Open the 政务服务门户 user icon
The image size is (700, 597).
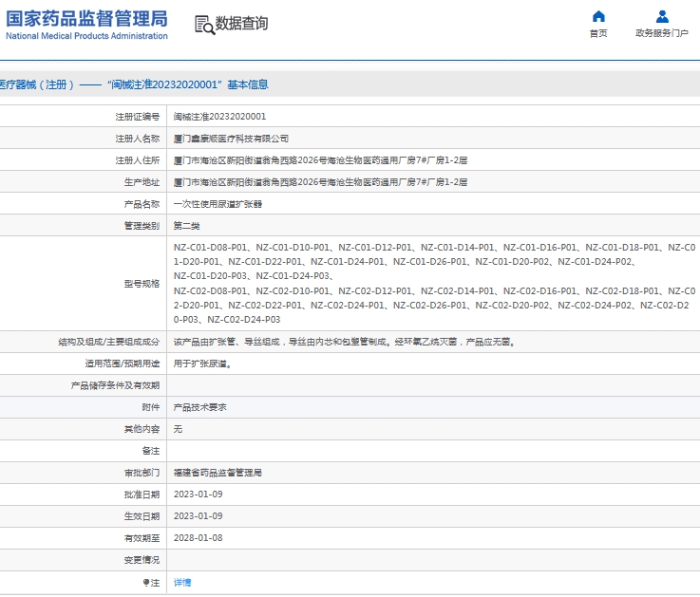662,16
